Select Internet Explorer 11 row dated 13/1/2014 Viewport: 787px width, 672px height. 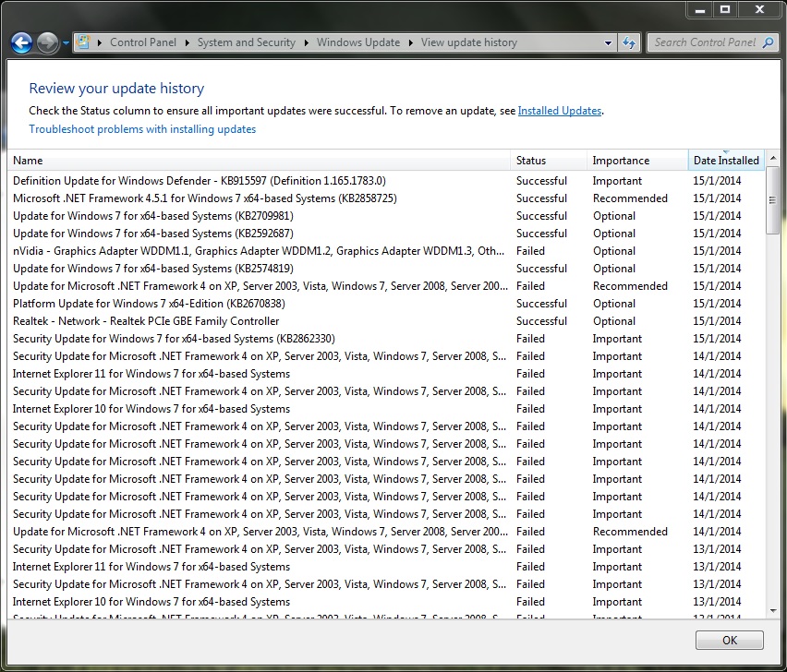[x=386, y=567]
